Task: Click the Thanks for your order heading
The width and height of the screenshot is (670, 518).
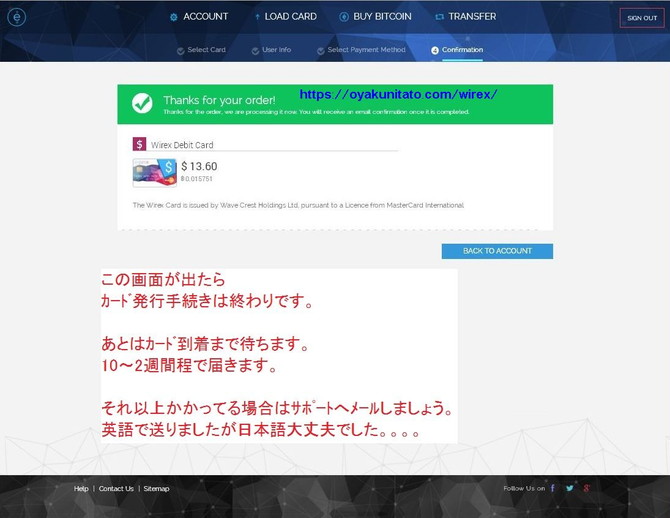Action: click(x=219, y=100)
